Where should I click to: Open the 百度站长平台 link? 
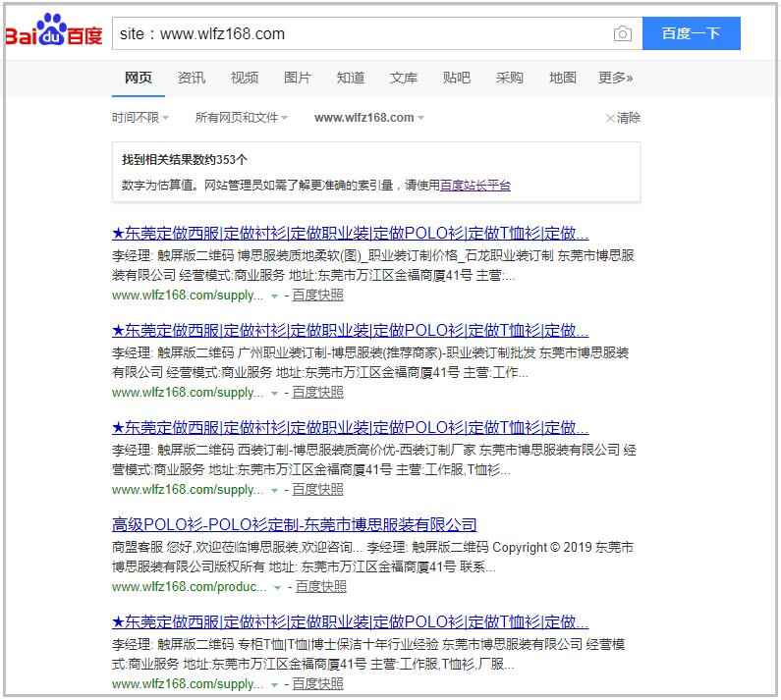475,186
